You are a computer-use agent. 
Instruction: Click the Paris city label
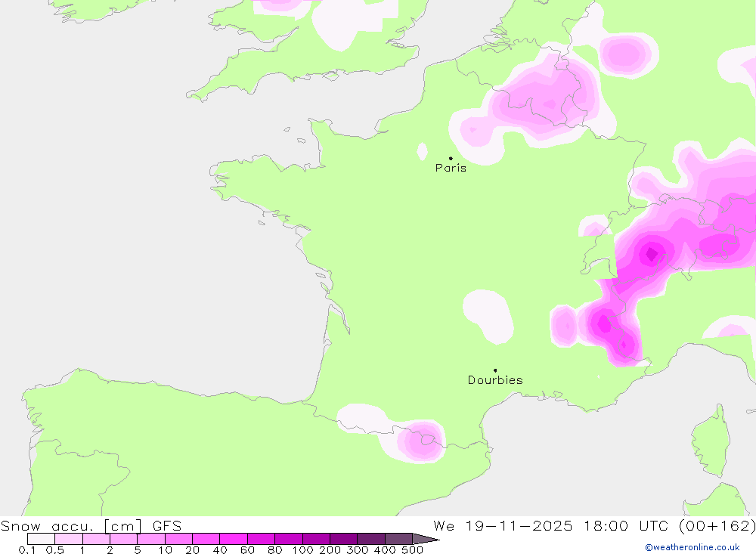[451, 168]
